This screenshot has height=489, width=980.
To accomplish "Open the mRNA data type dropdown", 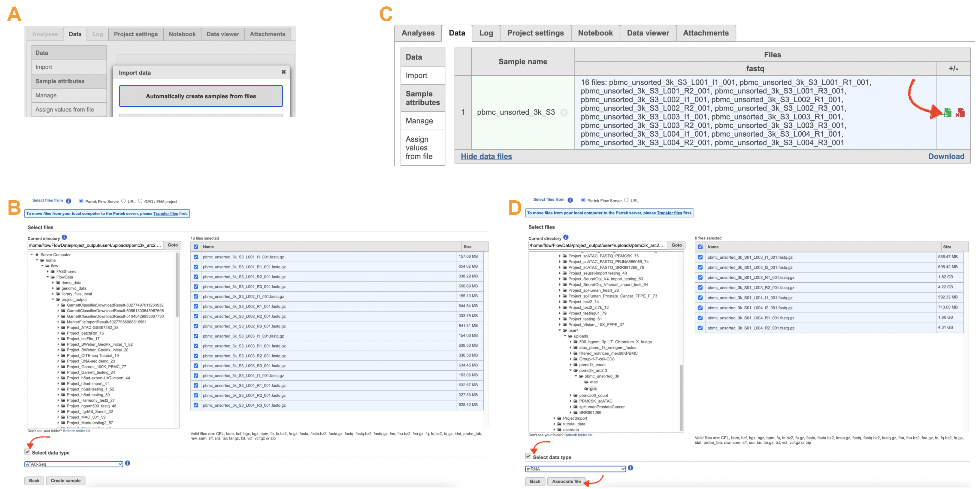I will tap(575, 469).
